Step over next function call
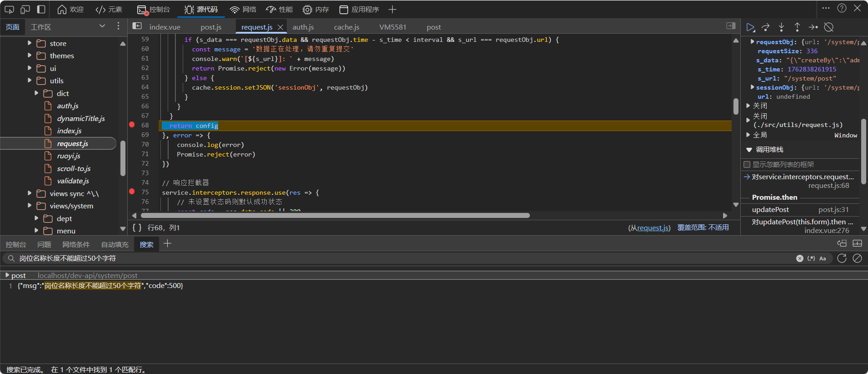The width and height of the screenshot is (868, 374). coord(766,27)
